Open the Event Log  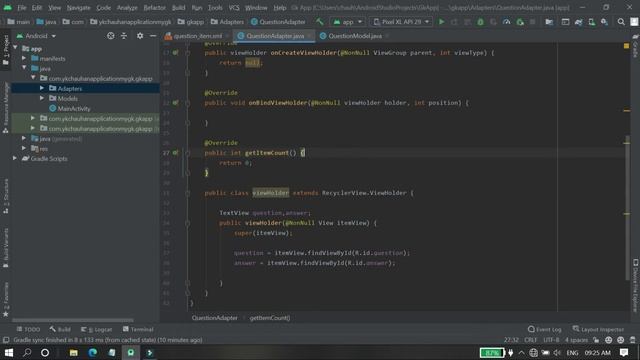pyautogui.click(x=544, y=329)
